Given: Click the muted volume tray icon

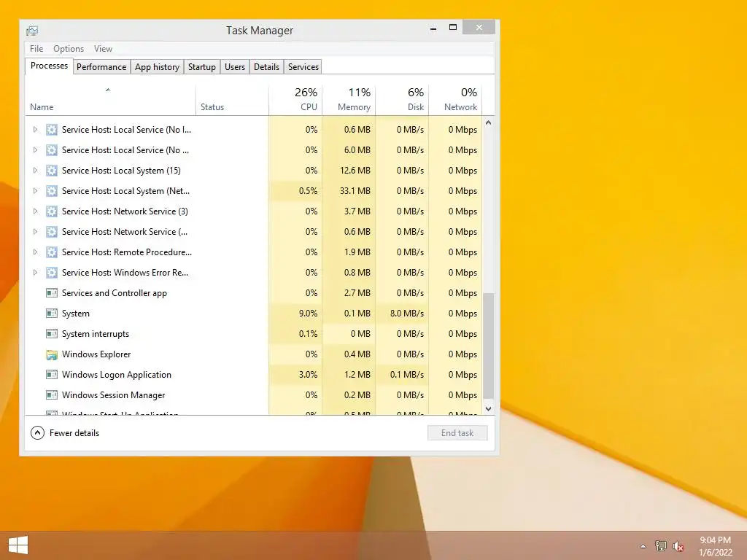Looking at the screenshot, I should (678, 546).
